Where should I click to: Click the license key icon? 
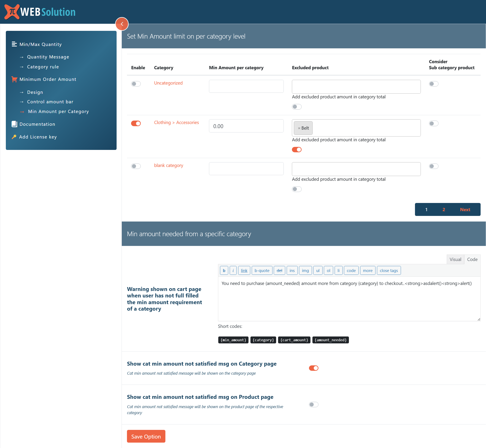pyautogui.click(x=14, y=137)
